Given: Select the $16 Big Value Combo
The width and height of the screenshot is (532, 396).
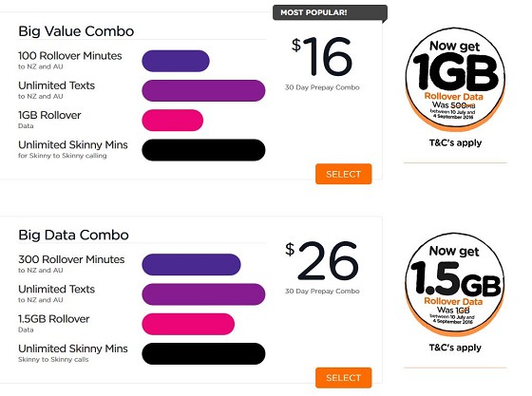Looking at the screenshot, I should 343,174.
